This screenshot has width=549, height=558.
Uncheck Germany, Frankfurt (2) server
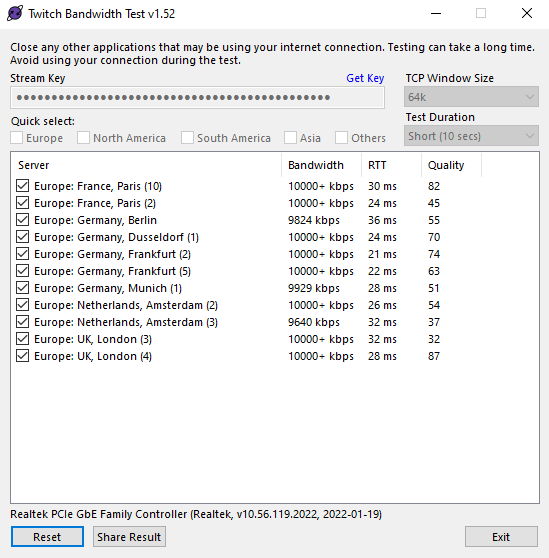pos(22,254)
